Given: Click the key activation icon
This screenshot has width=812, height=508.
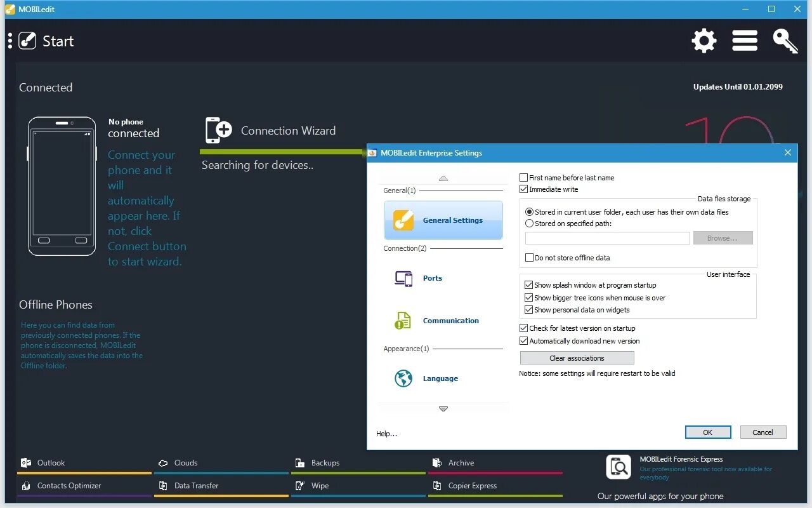Looking at the screenshot, I should coord(785,41).
